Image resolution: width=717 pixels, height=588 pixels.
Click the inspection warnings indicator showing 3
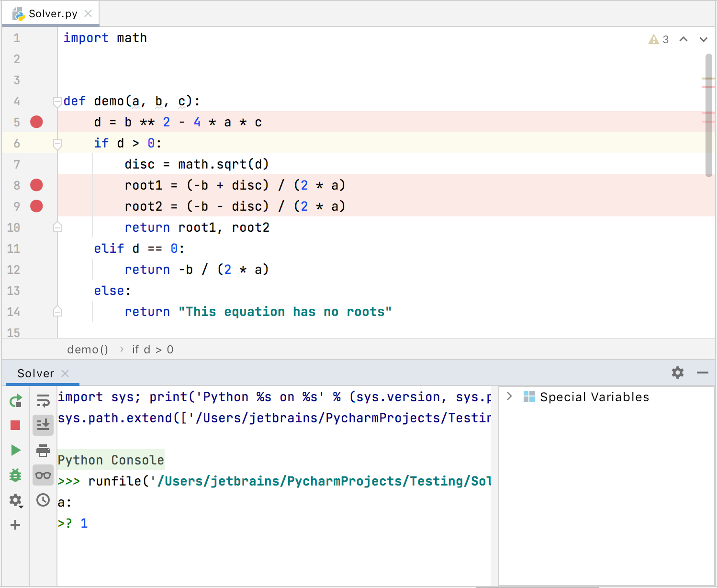click(659, 39)
